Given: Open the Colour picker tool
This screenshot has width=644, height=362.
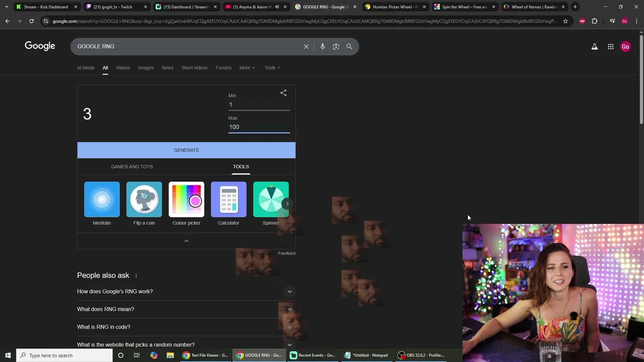Looking at the screenshot, I should coord(186,204).
